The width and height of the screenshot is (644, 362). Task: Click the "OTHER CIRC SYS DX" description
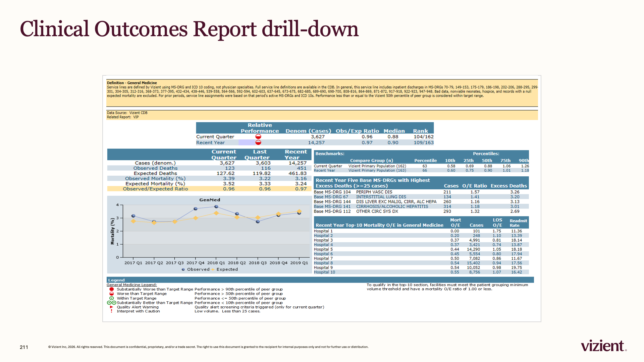pyautogui.click(x=377, y=212)
